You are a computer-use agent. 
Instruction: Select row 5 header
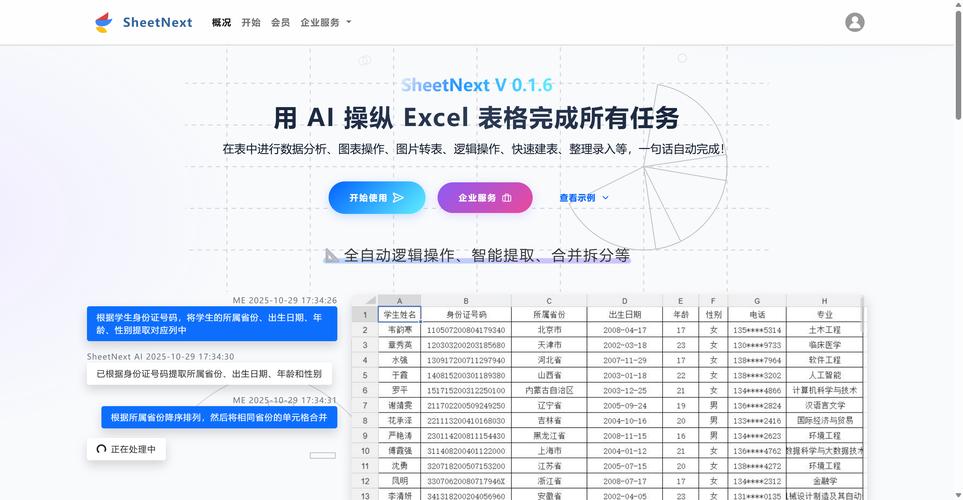coord(365,375)
